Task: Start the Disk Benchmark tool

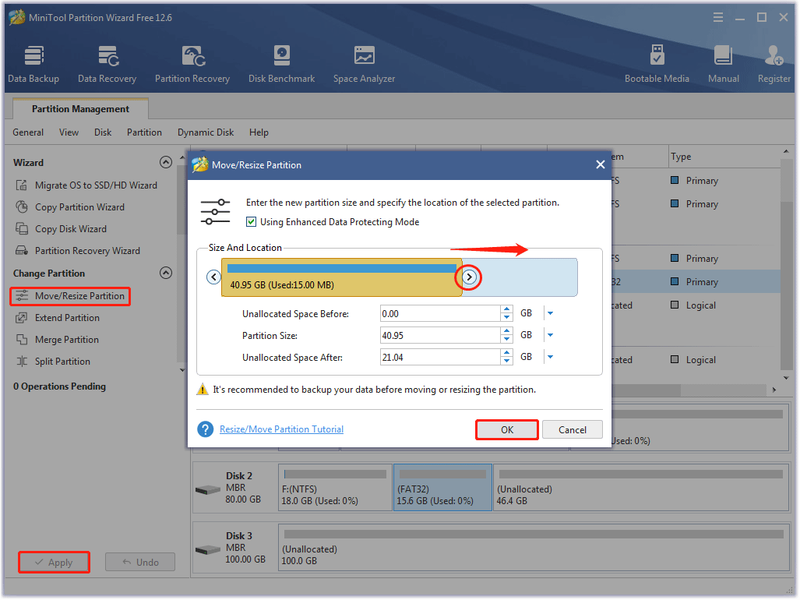Action: click(282, 64)
